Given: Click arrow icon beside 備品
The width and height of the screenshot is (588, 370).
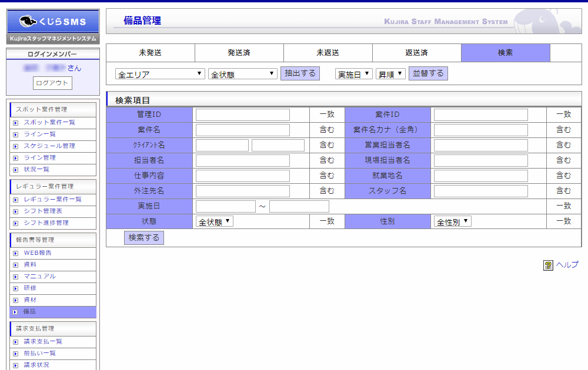Looking at the screenshot, I should pyautogui.click(x=15, y=312).
